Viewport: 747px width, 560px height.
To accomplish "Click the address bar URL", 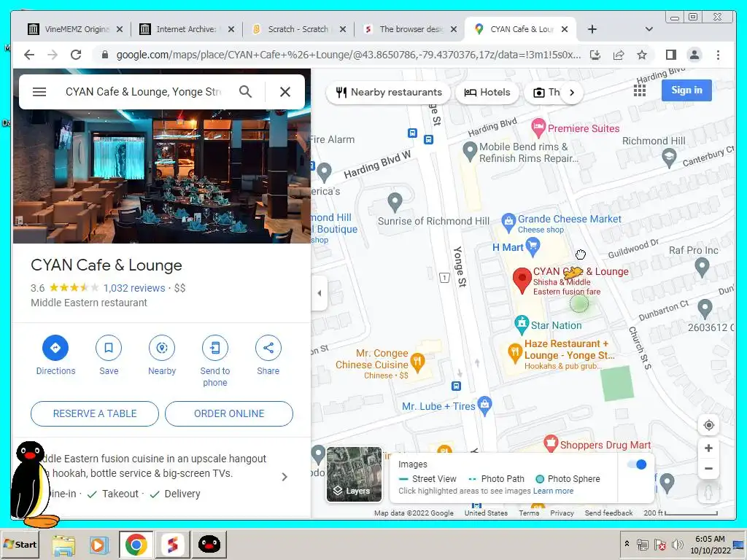I will (x=348, y=55).
